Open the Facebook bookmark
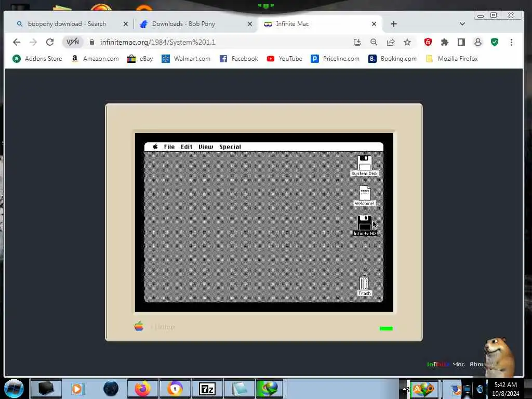Viewport: 532px width, 399px height. [239, 59]
